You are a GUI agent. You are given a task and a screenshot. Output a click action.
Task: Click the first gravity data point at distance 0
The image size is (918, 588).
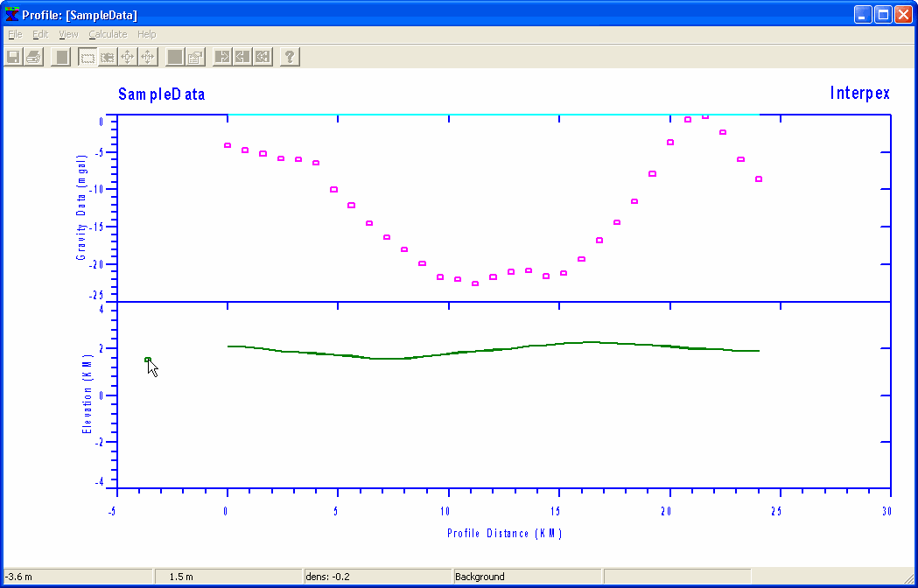point(228,145)
